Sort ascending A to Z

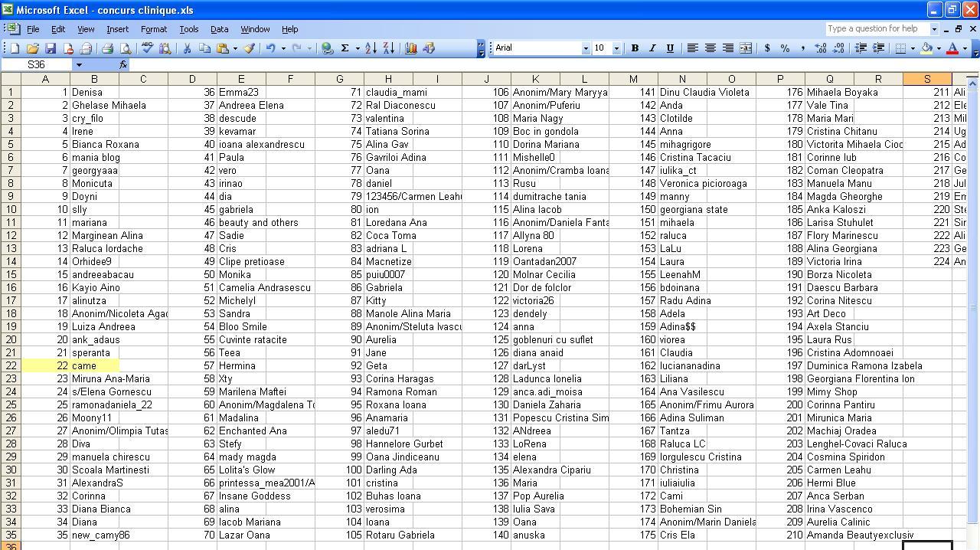371,48
